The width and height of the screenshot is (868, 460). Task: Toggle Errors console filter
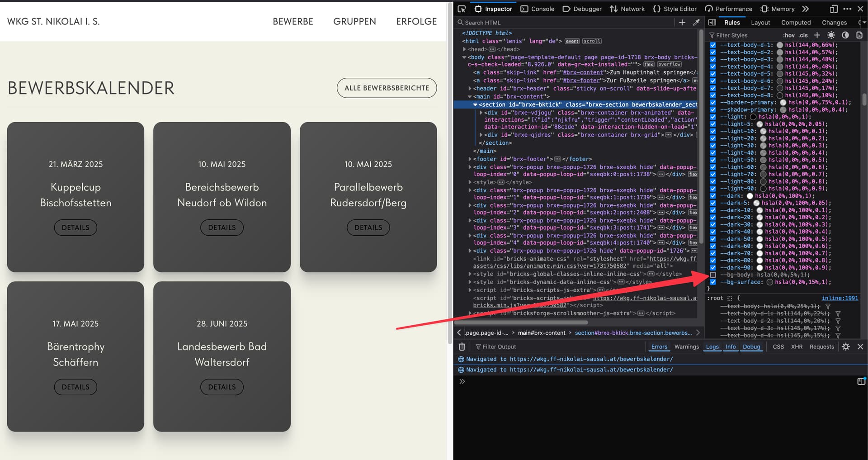coord(659,347)
